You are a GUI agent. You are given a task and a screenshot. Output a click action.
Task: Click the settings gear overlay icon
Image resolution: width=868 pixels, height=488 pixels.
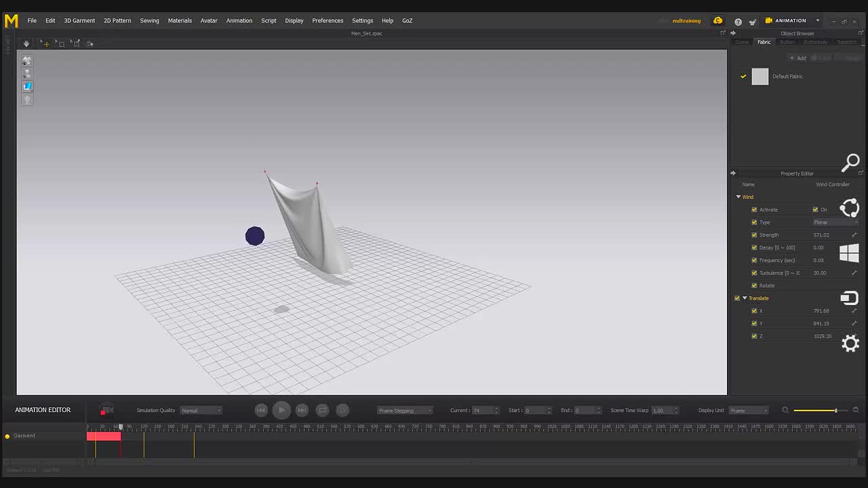pyautogui.click(x=850, y=343)
